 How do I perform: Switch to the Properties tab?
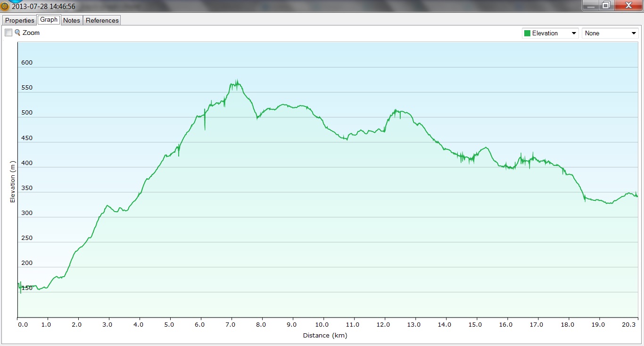pos(20,20)
